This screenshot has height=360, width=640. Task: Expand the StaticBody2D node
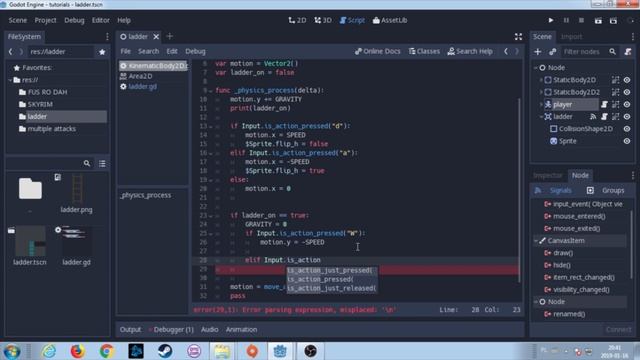coord(541,80)
